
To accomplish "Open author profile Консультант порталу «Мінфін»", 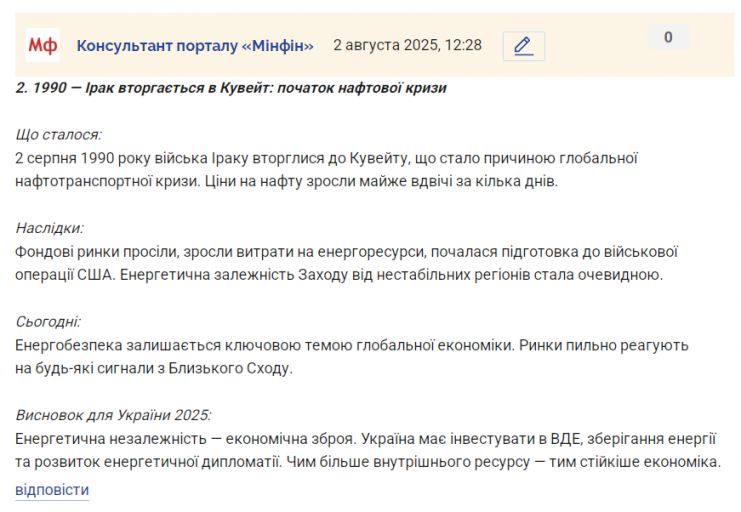I will coord(195,46).
